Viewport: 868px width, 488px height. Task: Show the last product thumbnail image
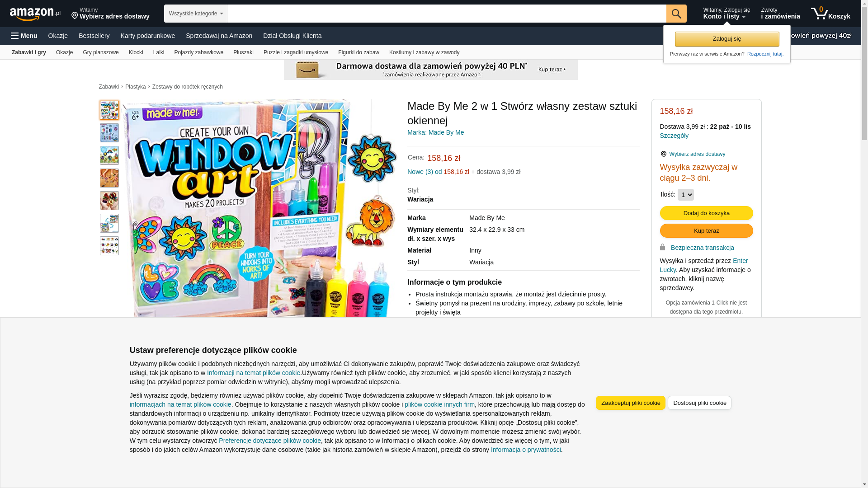tap(109, 246)
